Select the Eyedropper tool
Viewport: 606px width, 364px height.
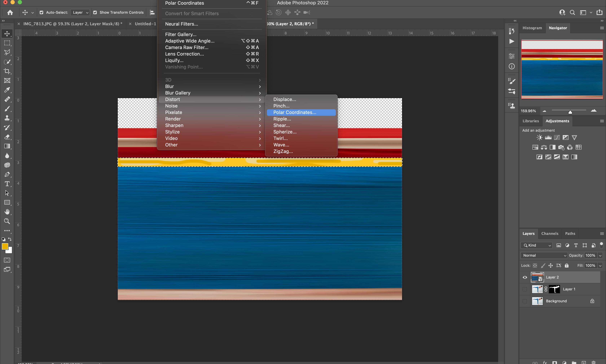6,90
